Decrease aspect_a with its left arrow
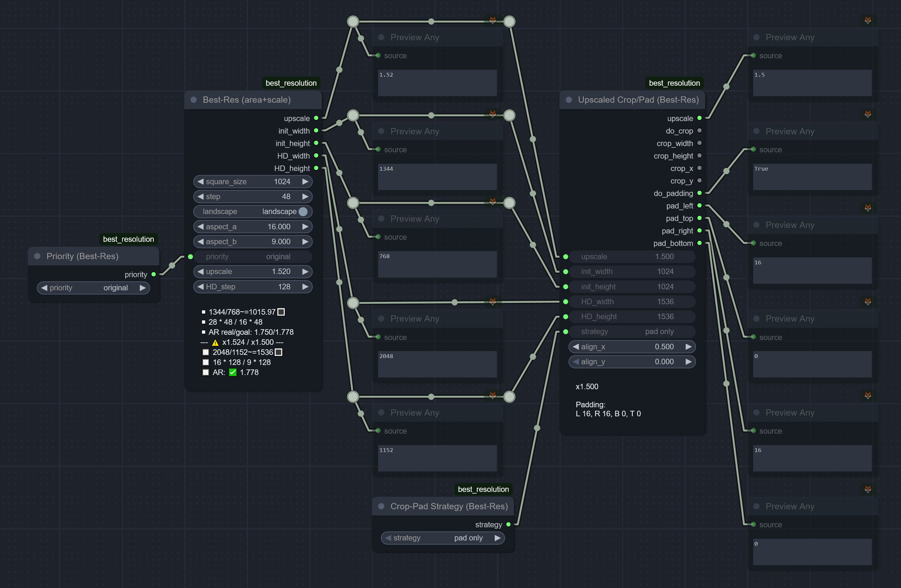 pos(200,227)
